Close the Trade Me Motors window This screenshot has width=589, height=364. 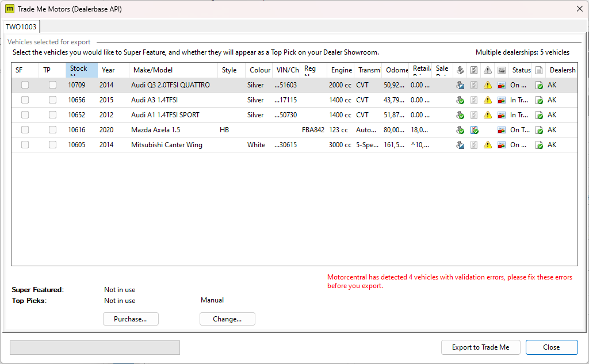click(x=580, y=9)
